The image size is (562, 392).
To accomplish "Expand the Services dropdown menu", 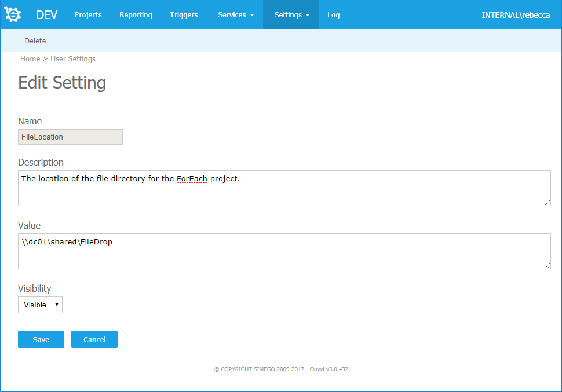I will [236, 14].
